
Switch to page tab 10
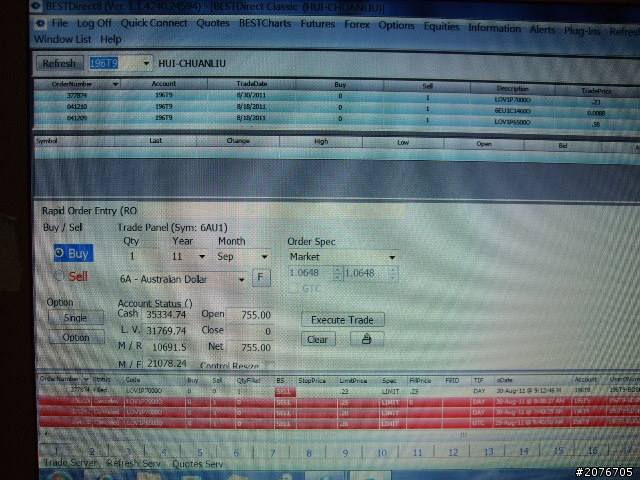tap(381, 453)
